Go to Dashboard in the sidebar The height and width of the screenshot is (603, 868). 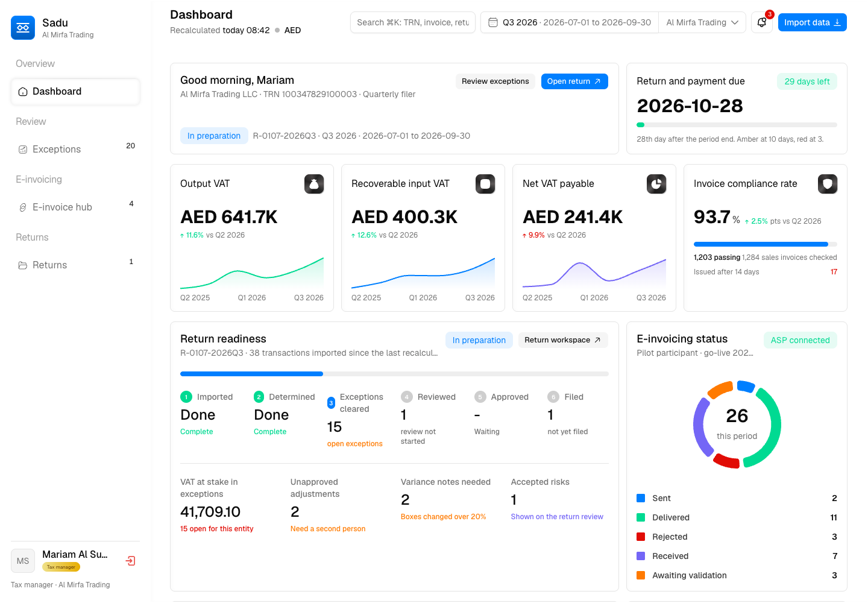[x=75, y=92]
